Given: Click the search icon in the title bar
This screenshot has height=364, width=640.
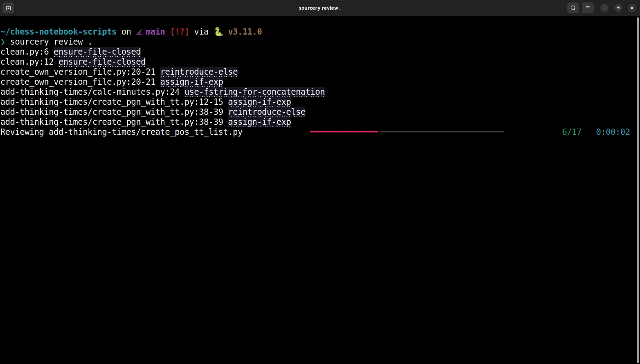Looking at the screenshot, I should (573, 8).
